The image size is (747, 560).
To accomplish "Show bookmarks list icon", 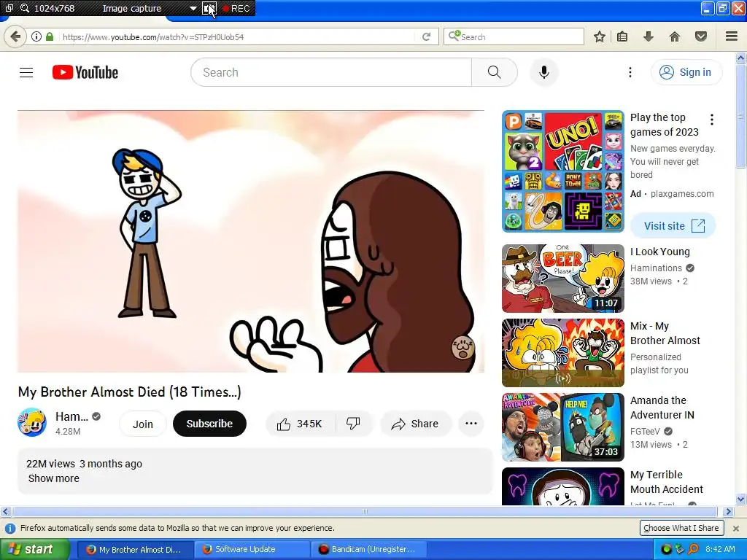I will pyautogui.click(x=622, y=36).
